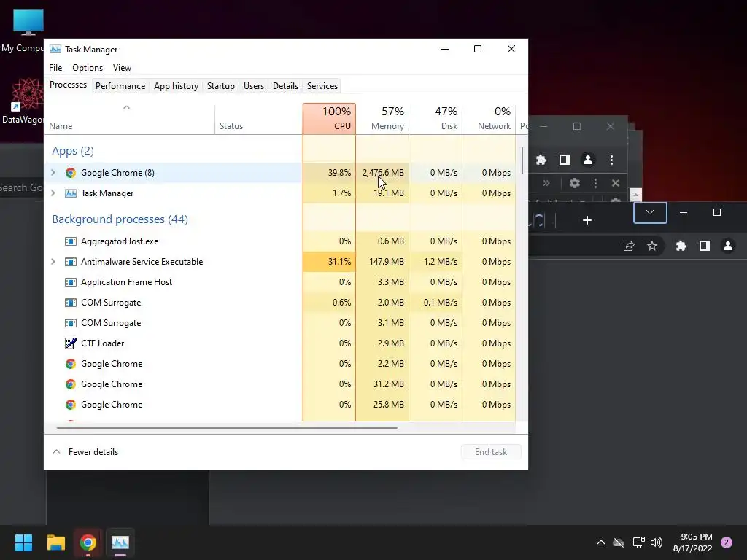Click the vertical scrollbar in process list
Screen dimensions: 747x560
(522, 161)
